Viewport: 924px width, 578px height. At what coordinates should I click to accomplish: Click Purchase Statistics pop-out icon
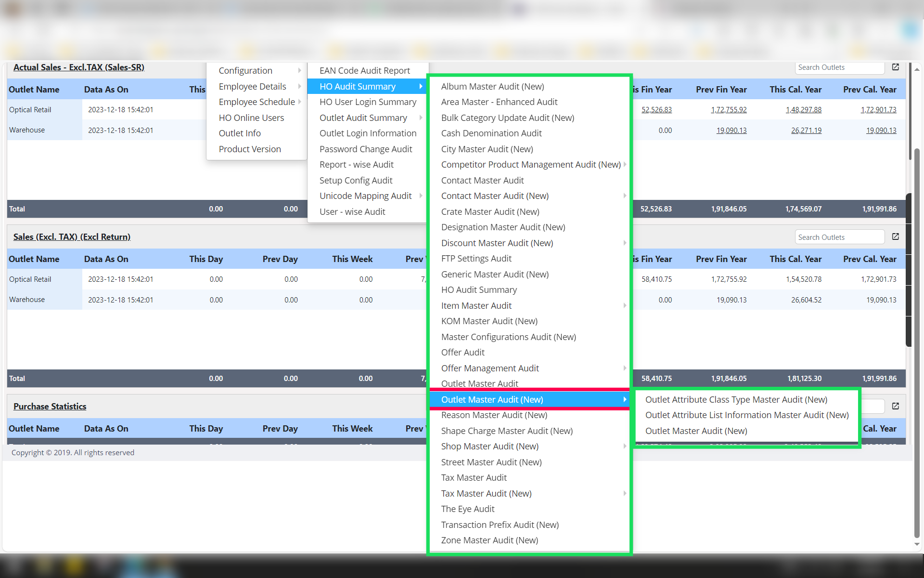click(895, 407)
